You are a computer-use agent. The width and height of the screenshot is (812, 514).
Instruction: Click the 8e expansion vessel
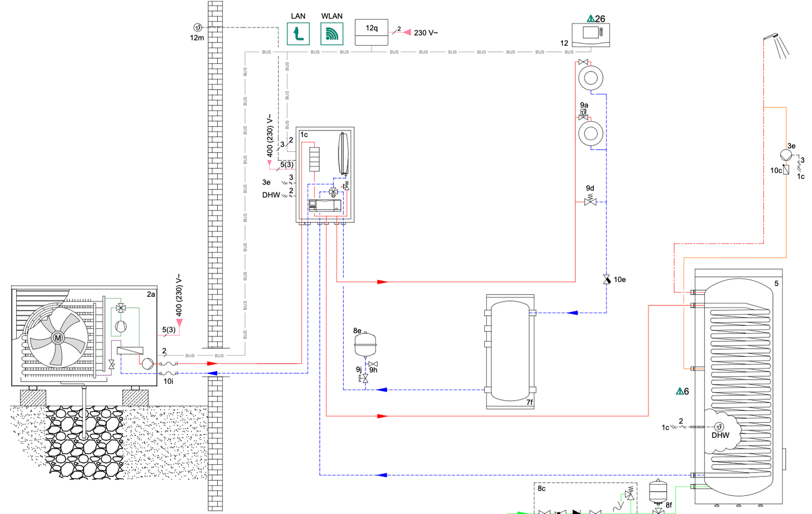tap(365, 345)
